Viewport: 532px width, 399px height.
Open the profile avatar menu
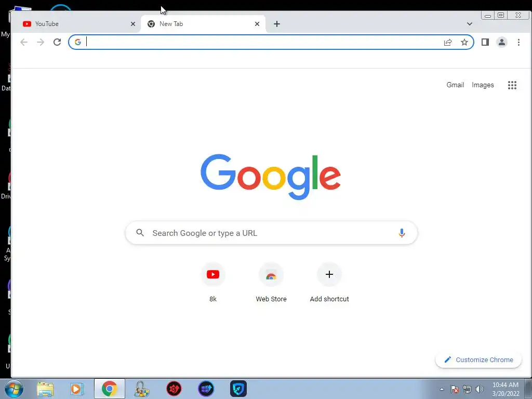tap(502, 42)
